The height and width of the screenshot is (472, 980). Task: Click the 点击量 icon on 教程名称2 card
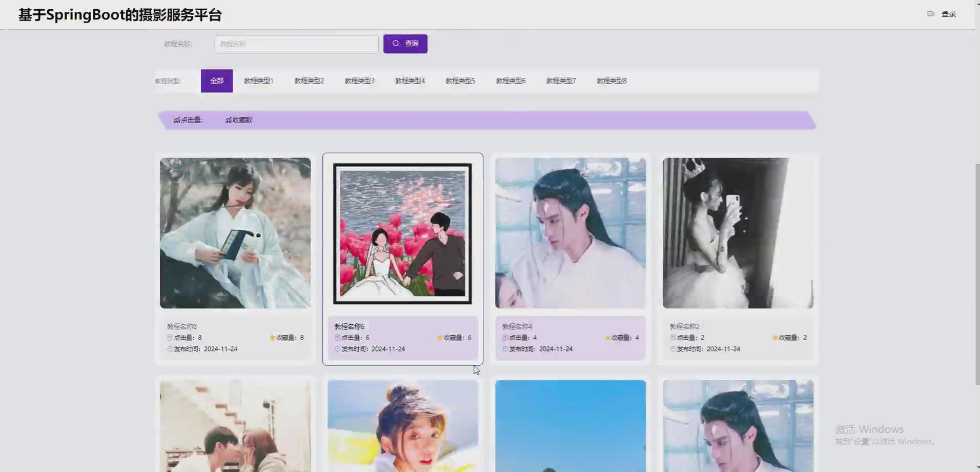(x=673, y=338)
